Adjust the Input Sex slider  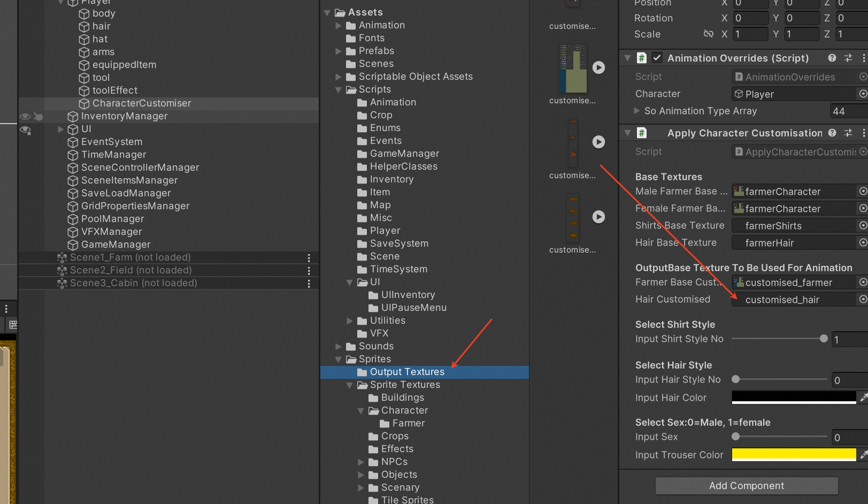coord(779,437)
